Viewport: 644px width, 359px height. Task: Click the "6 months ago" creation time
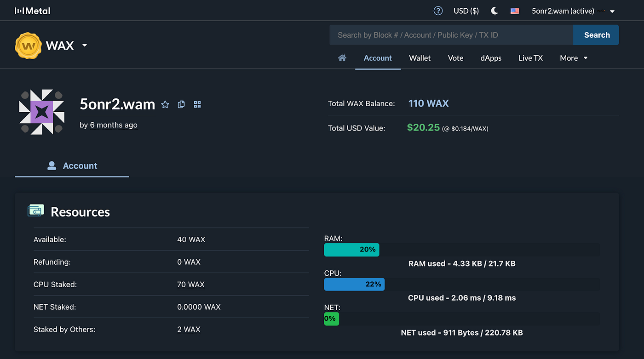pyautogui.click(x=114, y=125)
